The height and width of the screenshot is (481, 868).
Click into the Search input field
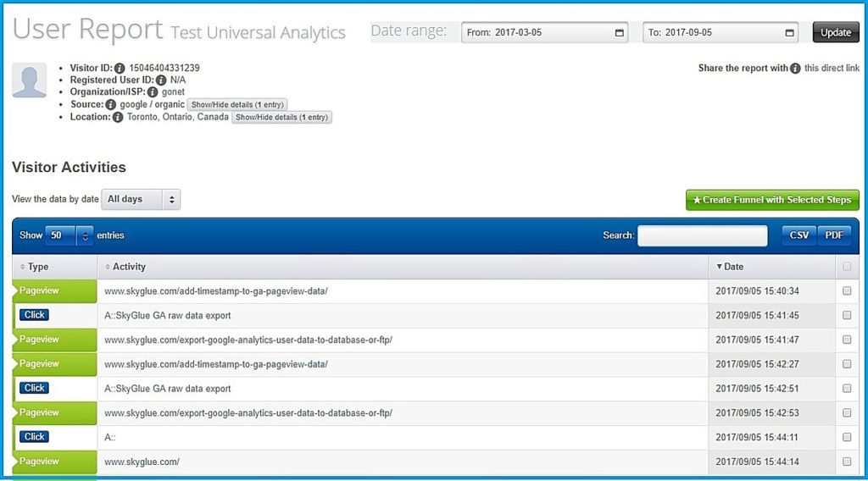click(x=702, y=235)
